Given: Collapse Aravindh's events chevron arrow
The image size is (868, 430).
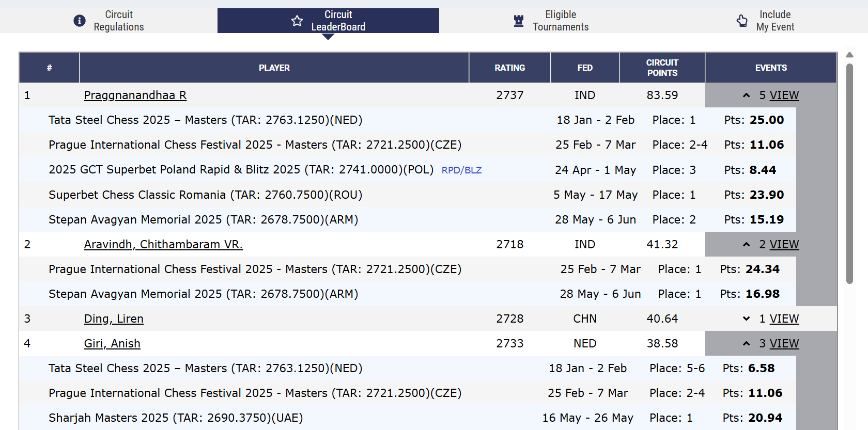Looking at the screenshot, I should tap(746, 245).
